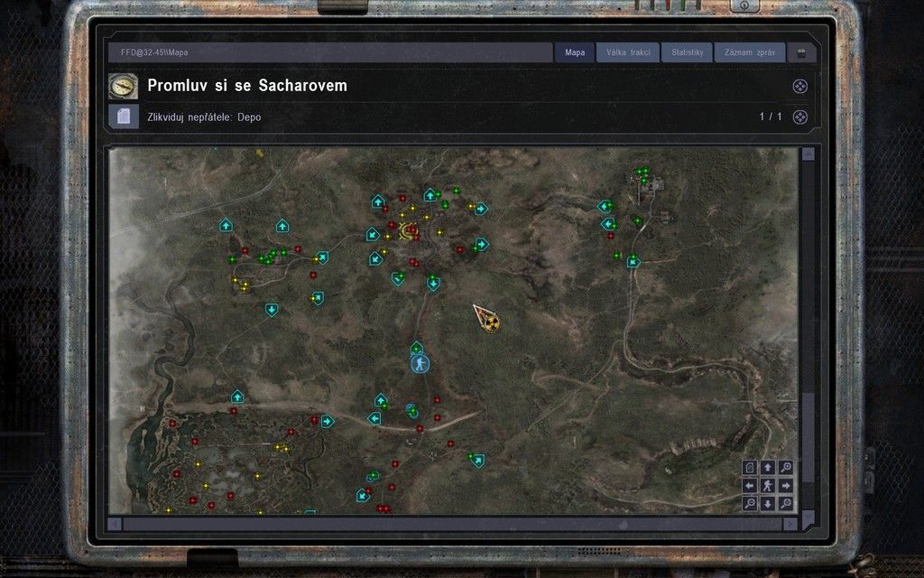Click the vertical scrollbar up arrow

click(808, 154)
